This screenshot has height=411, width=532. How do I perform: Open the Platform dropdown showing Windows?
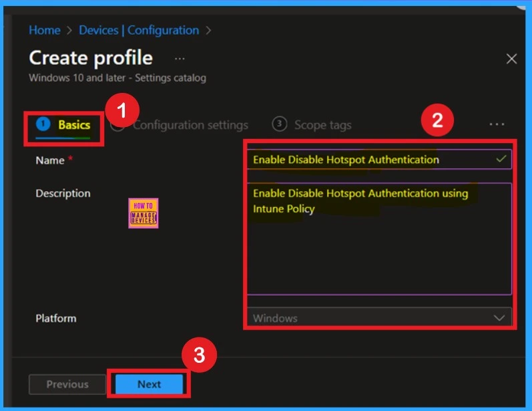click(x=379, y=318)
